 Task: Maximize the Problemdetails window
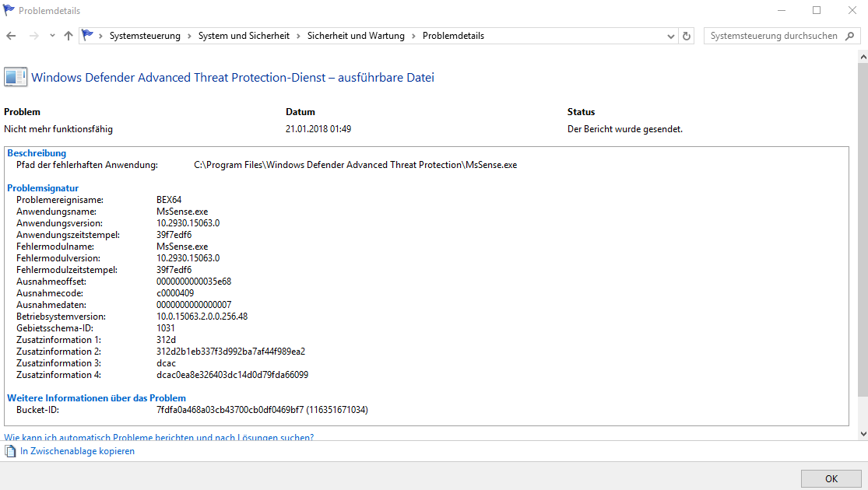pyautogui.click(x=817, y=10)
